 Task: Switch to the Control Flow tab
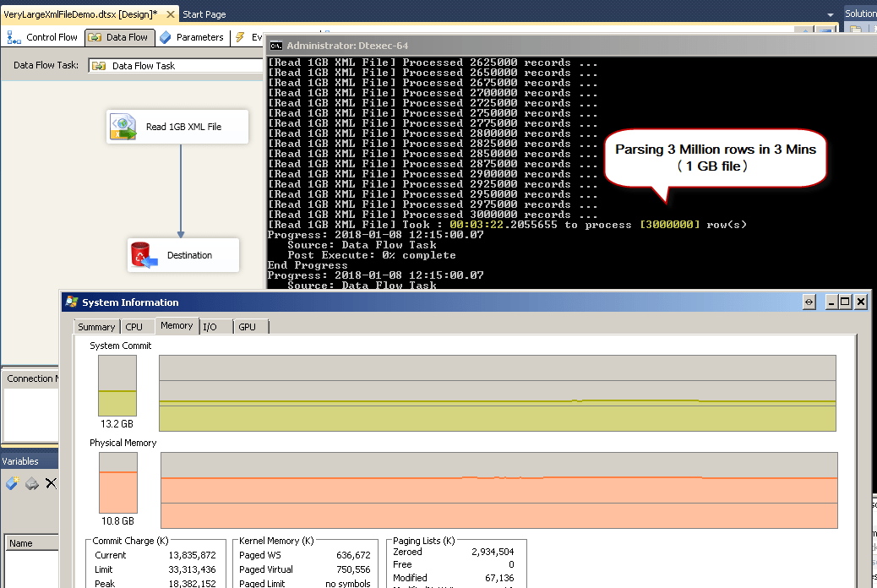click(49, 37)
